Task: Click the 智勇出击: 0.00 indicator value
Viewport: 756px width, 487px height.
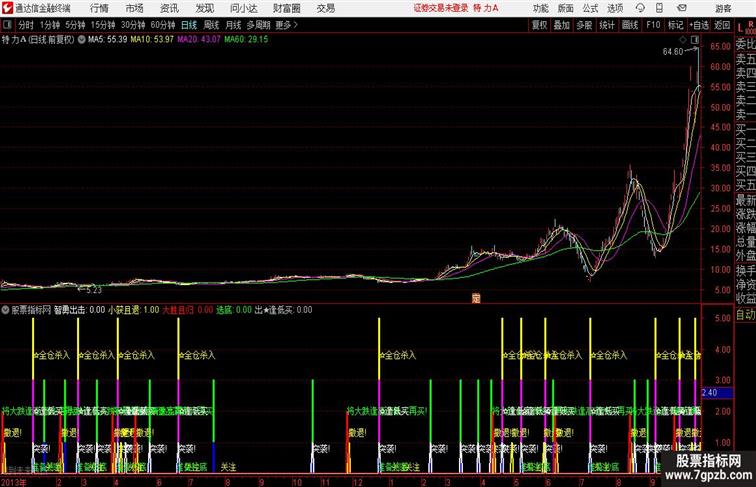Action: [80, 310]
